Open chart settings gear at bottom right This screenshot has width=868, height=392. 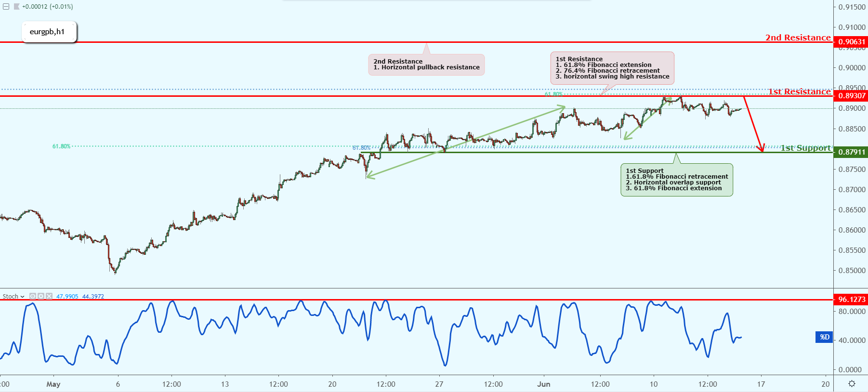coord(852,384)
